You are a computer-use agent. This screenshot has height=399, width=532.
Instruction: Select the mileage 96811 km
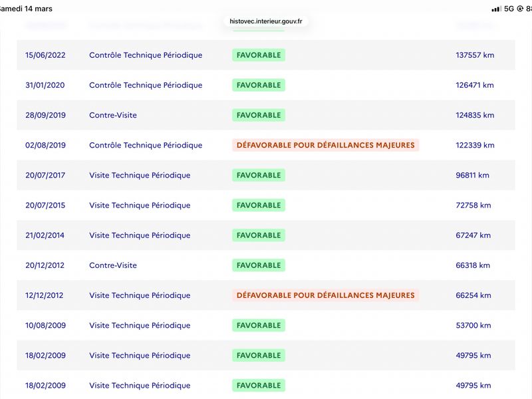coord(472,175)
